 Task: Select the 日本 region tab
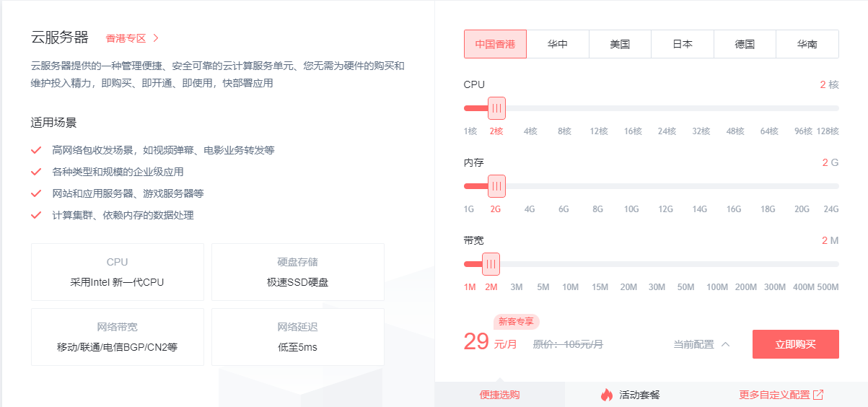683,44
